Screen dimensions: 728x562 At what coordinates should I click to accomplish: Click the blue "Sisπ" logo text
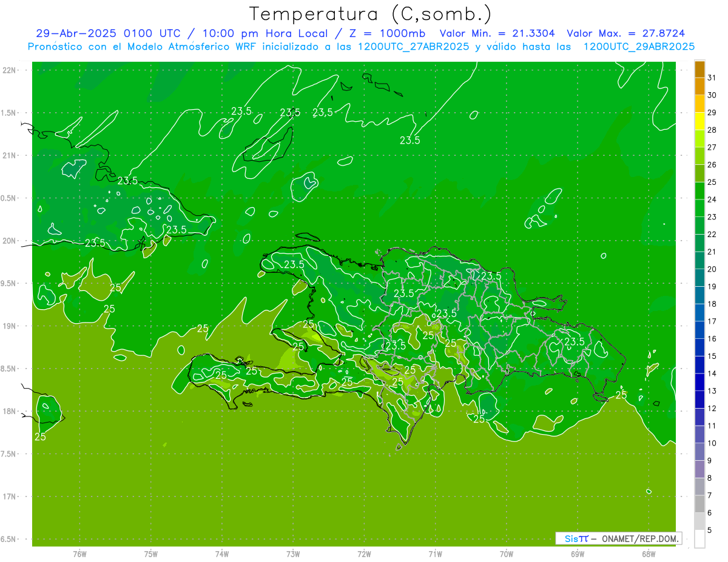click(x=576, y=538)
